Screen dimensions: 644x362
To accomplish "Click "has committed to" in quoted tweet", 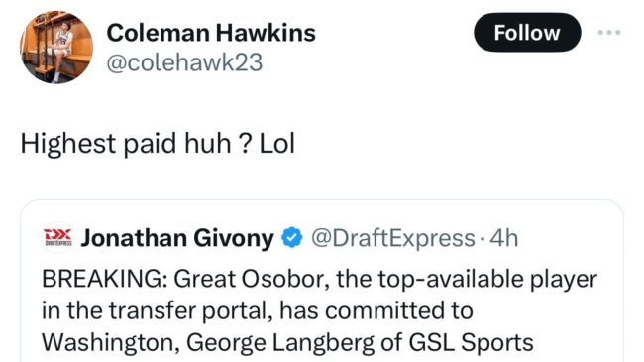I will coord(376,310).
